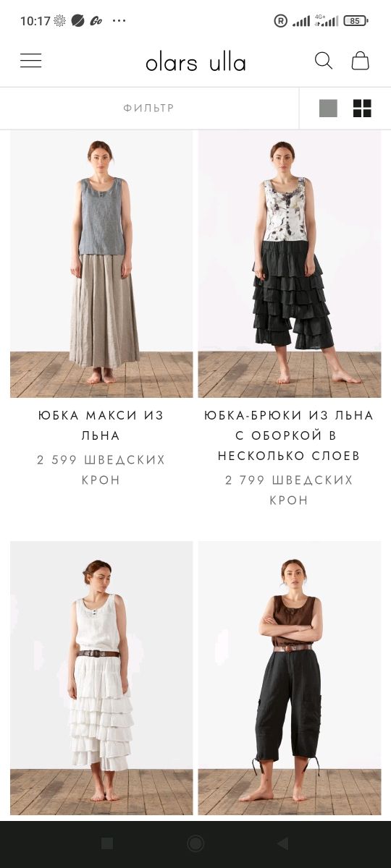This screenshot has width=391, height=868.
Task: Tap price 2 799 шведских крон
Action: point(289,490)
